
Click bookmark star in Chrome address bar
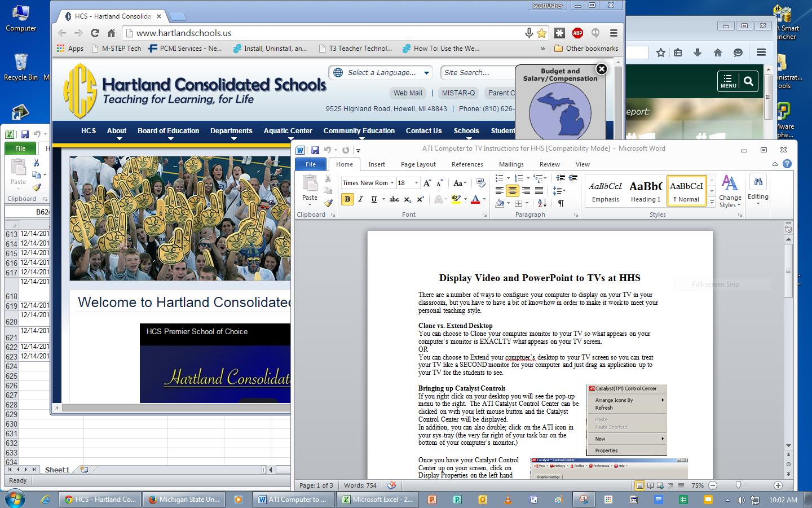pos(542,33)
